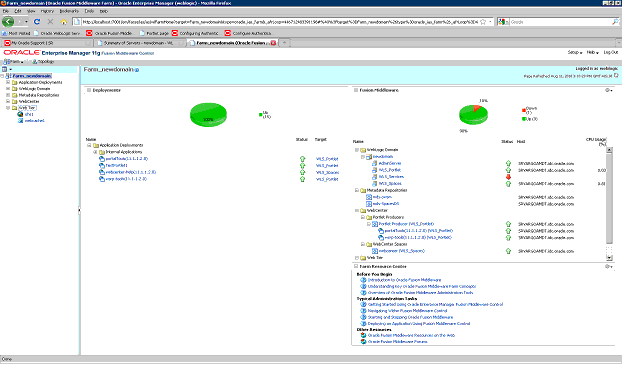The height and width of the screenshot is (365, 625).
Task: Click the newdomain domain icon
Action: (x=369, y=157)
